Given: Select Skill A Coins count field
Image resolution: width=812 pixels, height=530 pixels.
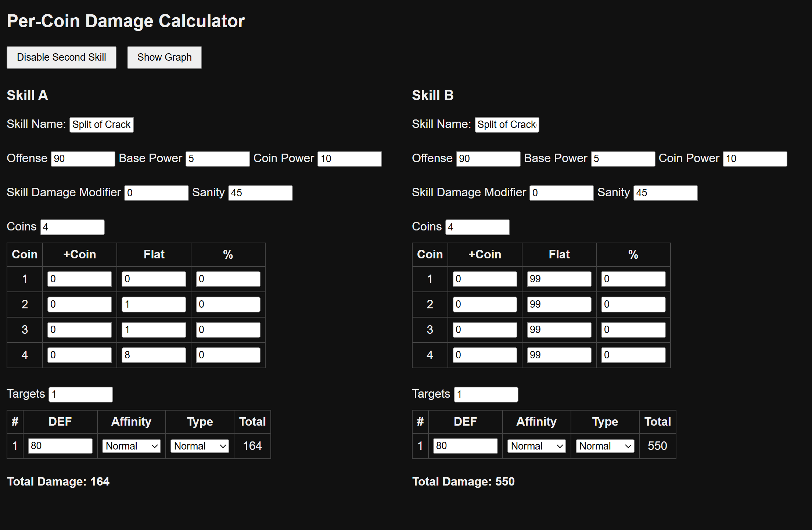Looking at the screenshot, I should [x=72, y=227].
